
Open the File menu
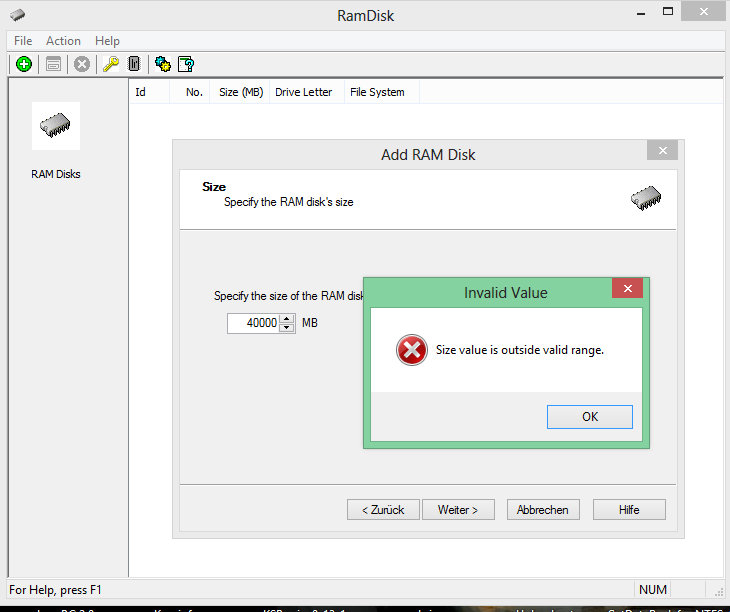point(23,41)
